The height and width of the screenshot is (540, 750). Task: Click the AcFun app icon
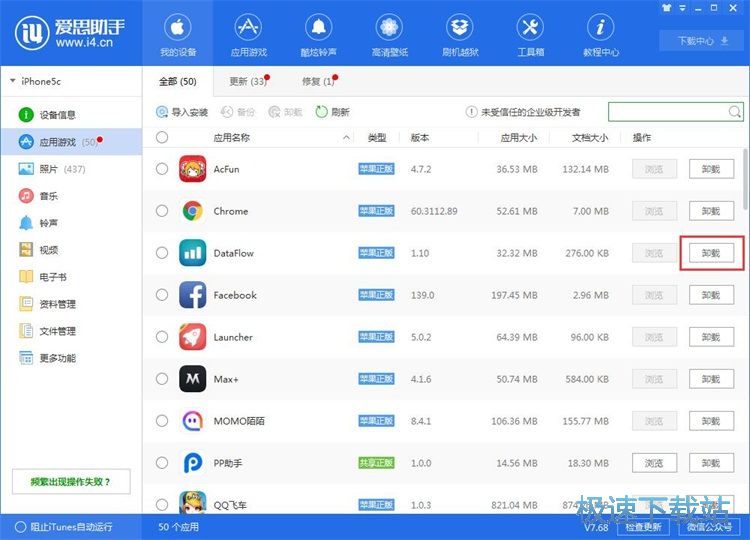[x=193, y=169]
